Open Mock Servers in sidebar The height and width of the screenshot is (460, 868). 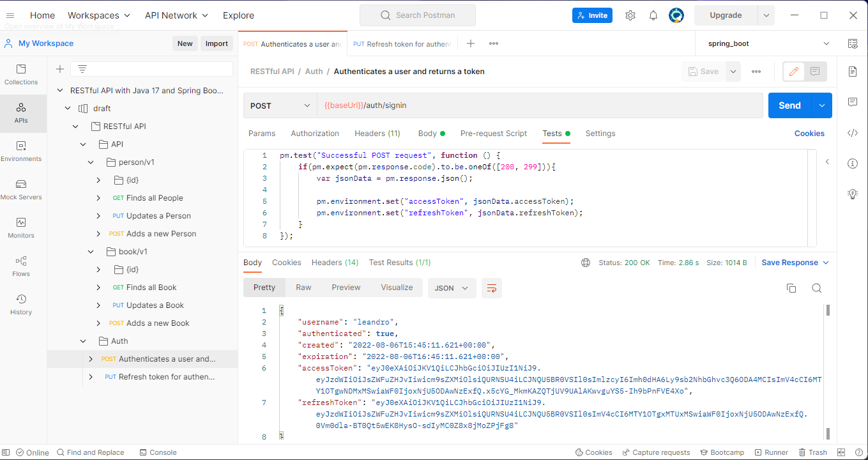pyautogui.click(x=21, y=190)
